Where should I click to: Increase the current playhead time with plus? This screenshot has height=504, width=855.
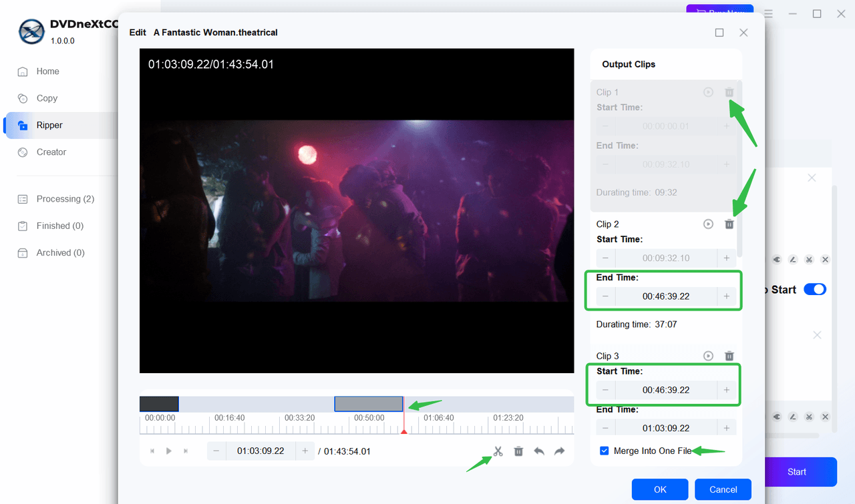[305, 451]
